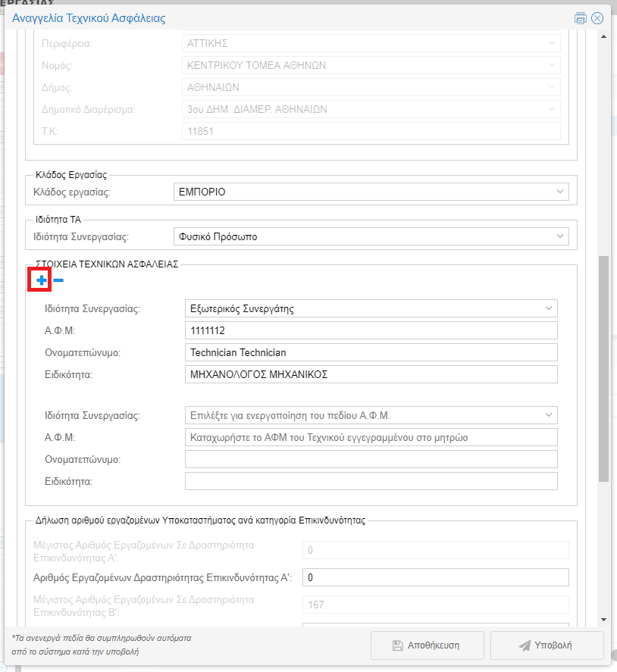This screenshot has width=617, height=672.
Task: Click the Μέγιστος Αριθμός Επικινδυνότητας Β' field showing 167
Action: tap(436, 605)
